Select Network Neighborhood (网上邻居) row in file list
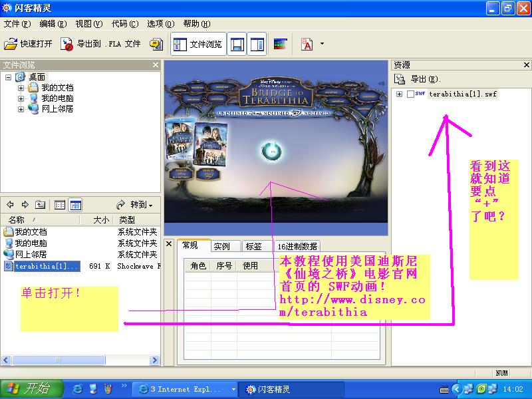The height and width of the screenshot is (399, 532). pyautogui.click(x=80, y=255)
